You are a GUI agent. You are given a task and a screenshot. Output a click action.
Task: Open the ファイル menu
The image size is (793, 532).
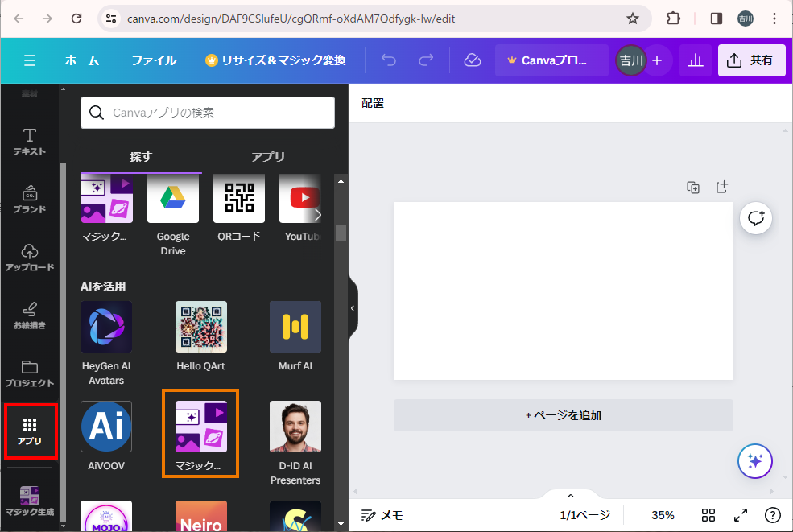pos(154,60)
